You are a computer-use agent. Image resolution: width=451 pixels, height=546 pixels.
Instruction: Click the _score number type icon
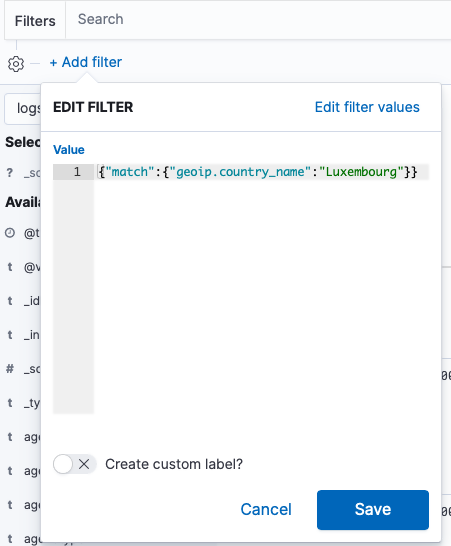pyautogui.click(x=10, y=368)
